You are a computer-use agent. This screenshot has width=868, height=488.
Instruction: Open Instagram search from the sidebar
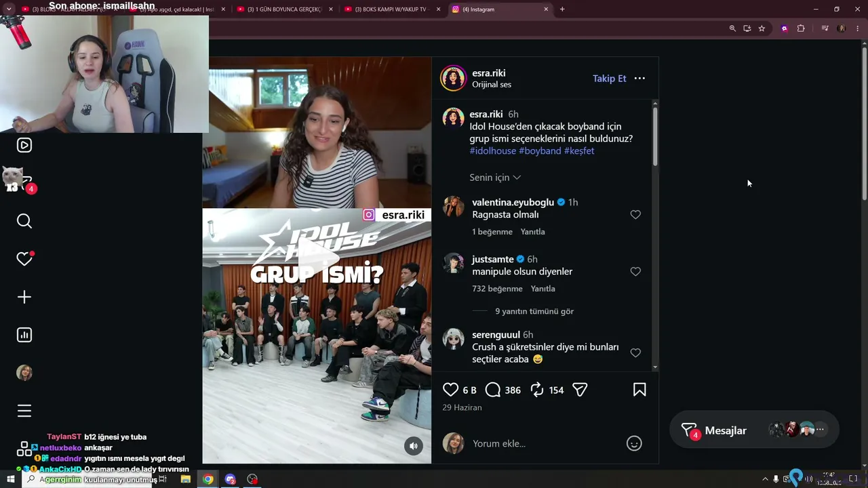tap(24, 221)
